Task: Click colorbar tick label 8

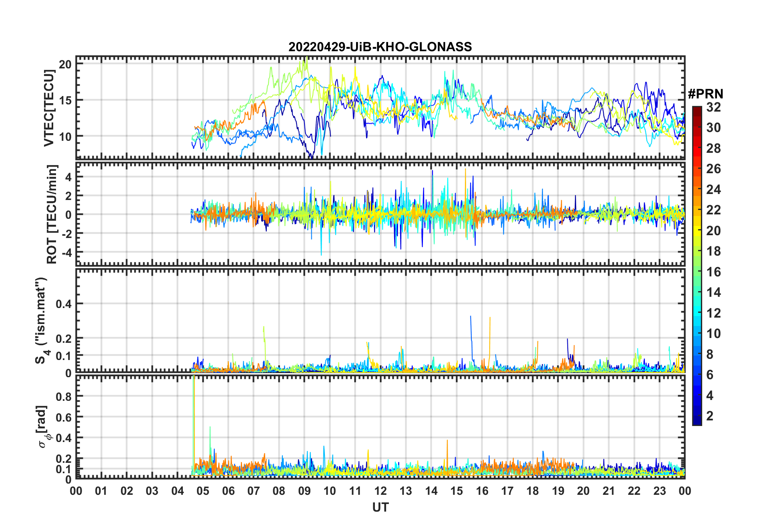Action: (710, 354)
